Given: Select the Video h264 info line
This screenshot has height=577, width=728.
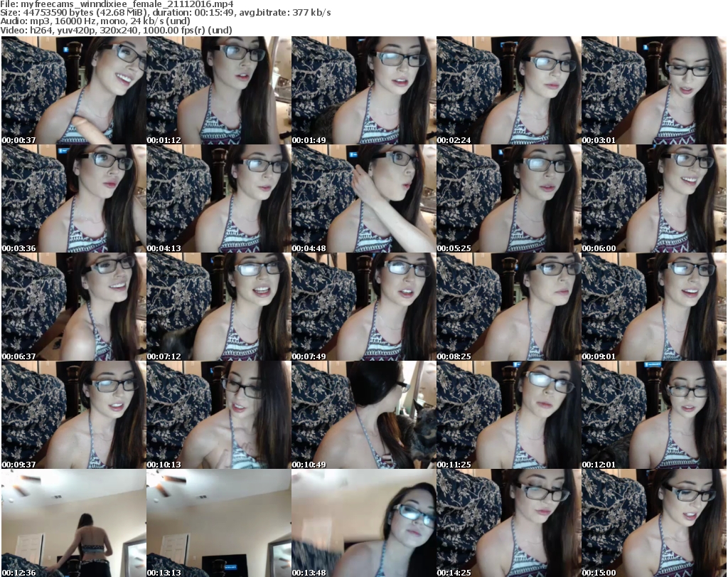Looking at the screenshot, I should (116, 30).
